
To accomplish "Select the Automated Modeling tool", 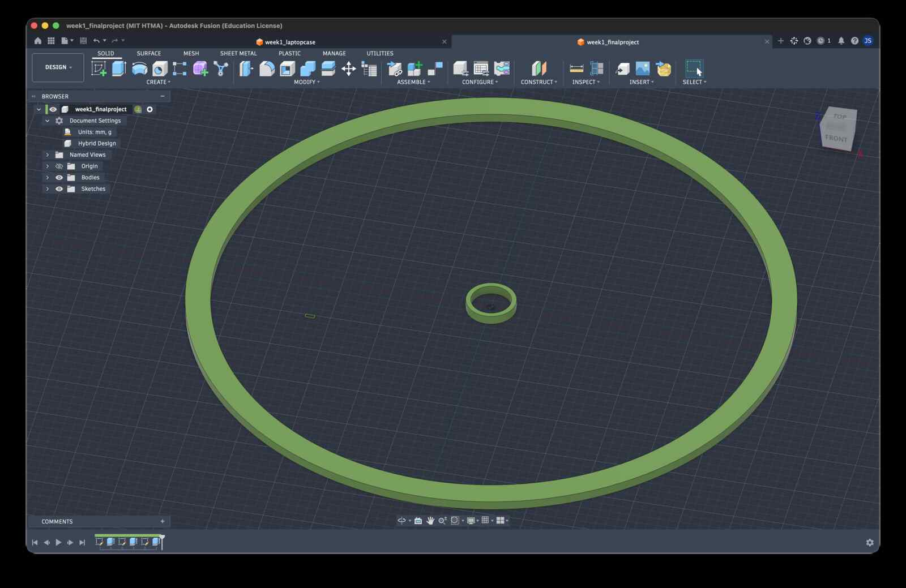I will 221,68.
